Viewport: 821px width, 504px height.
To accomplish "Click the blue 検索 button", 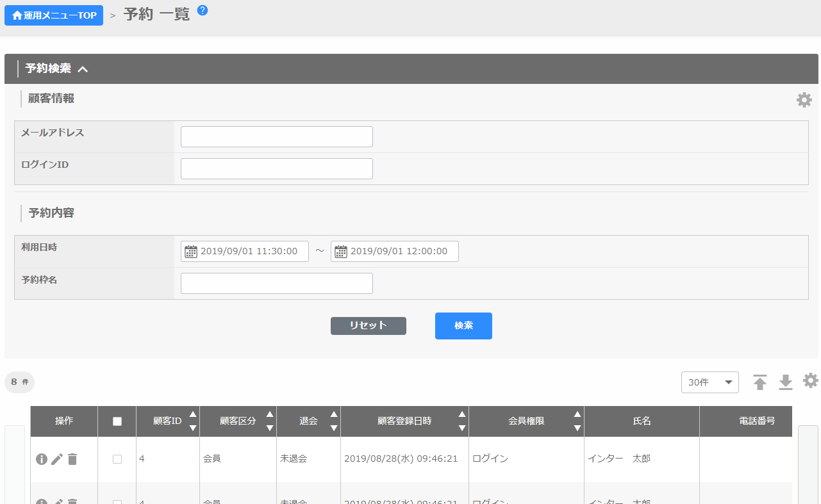I will pos(463,326).
